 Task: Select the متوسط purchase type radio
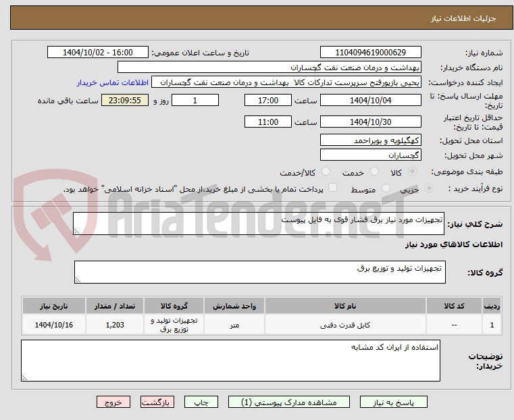pos(386,188)
